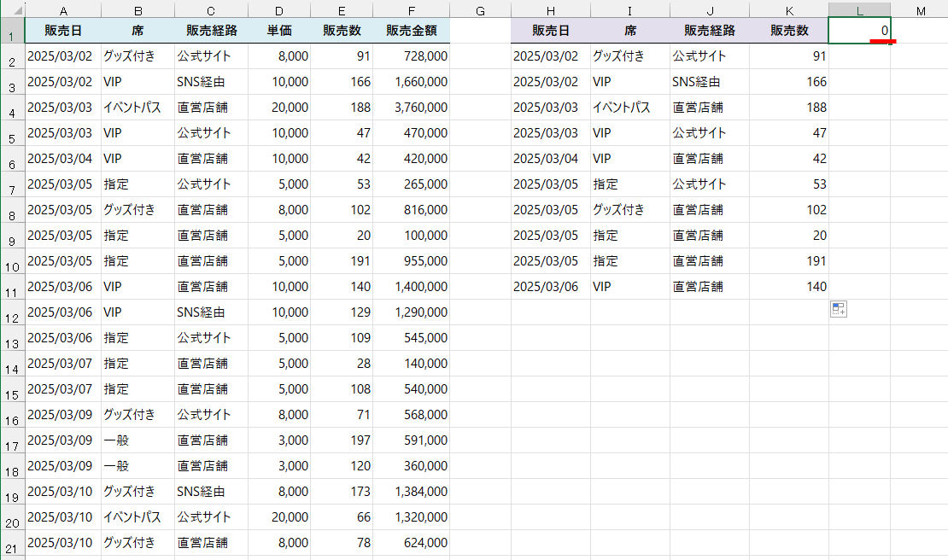Click cell with 545,000
The height and width of the screenshot is (560, 948).
pos(411,338)
